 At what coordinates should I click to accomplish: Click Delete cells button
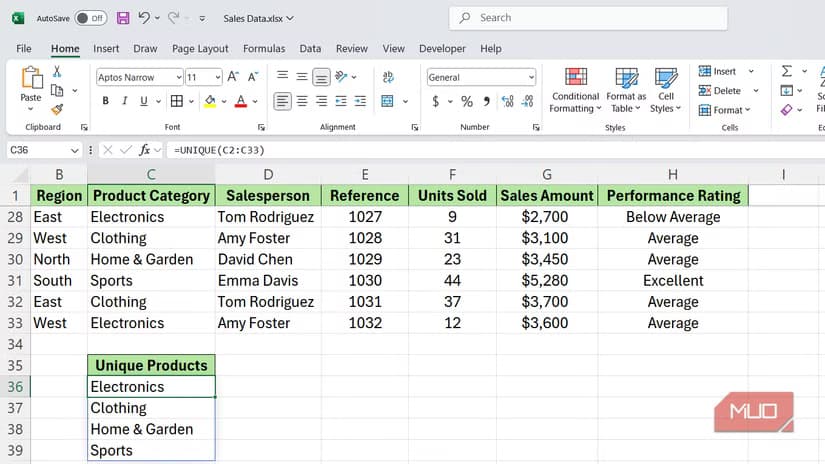coord(720,90)
